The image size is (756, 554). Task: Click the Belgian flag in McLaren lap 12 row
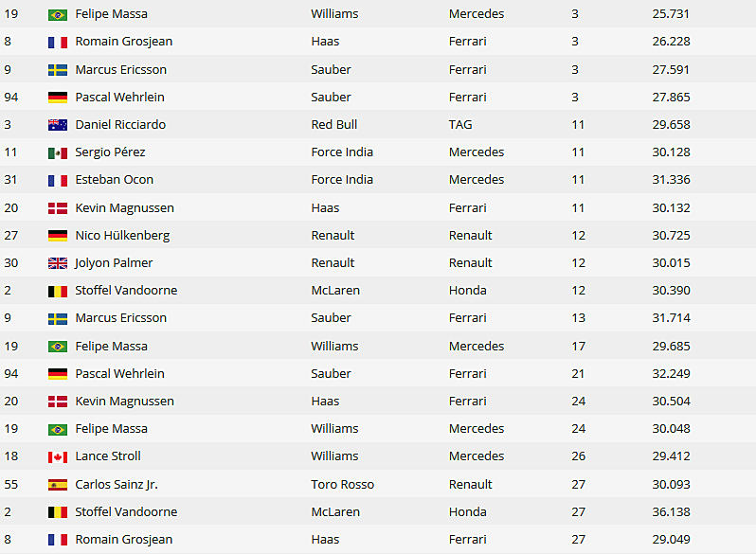click(x=58, y=292)
